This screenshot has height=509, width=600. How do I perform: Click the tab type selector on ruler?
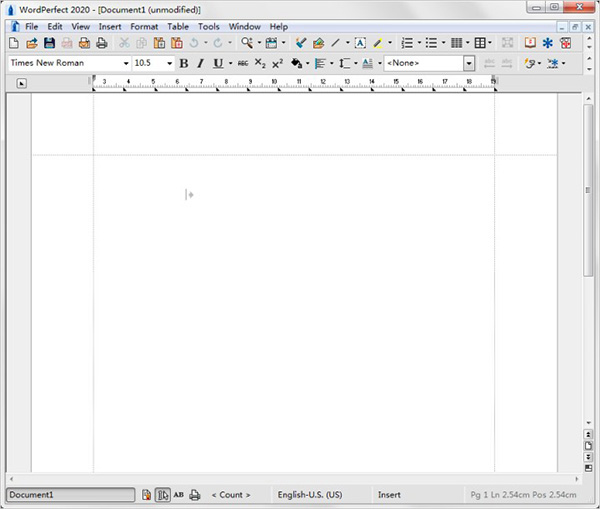pyautogui.click(x=21, y=83)
